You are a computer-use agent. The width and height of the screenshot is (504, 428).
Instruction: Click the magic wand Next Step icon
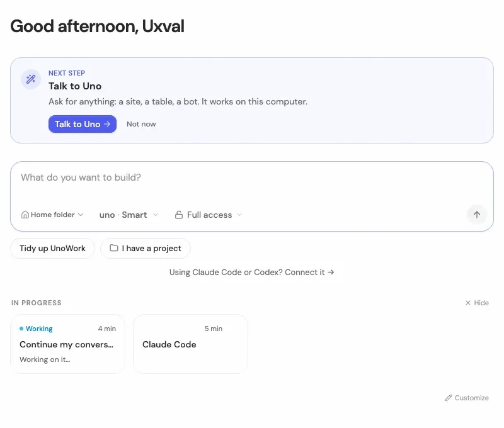tap(31, 79)
